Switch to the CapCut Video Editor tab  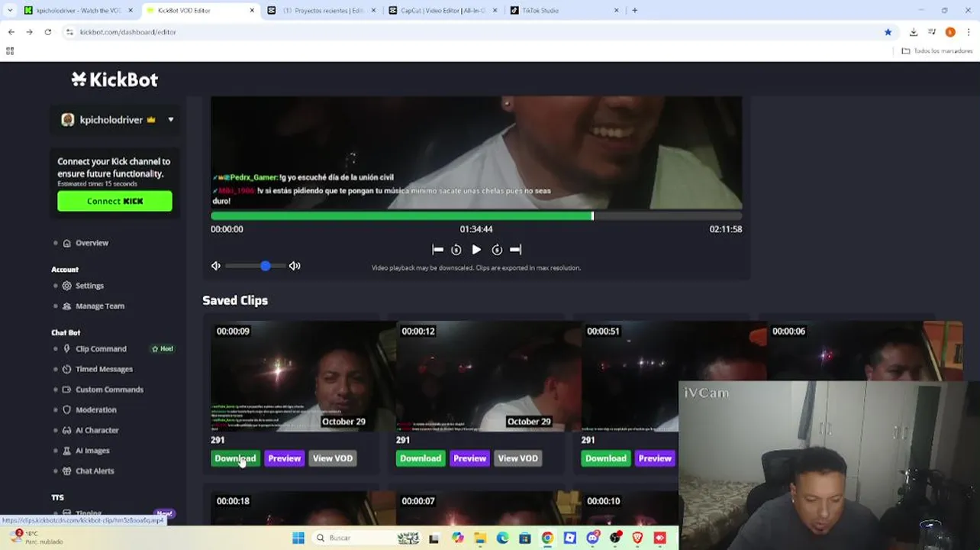pyautogui.click(x=443, y=11)
